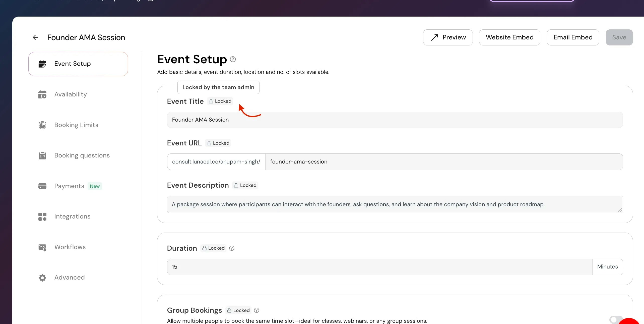
Task: Click the Event Setup help icon
Action: click(232, 59)
